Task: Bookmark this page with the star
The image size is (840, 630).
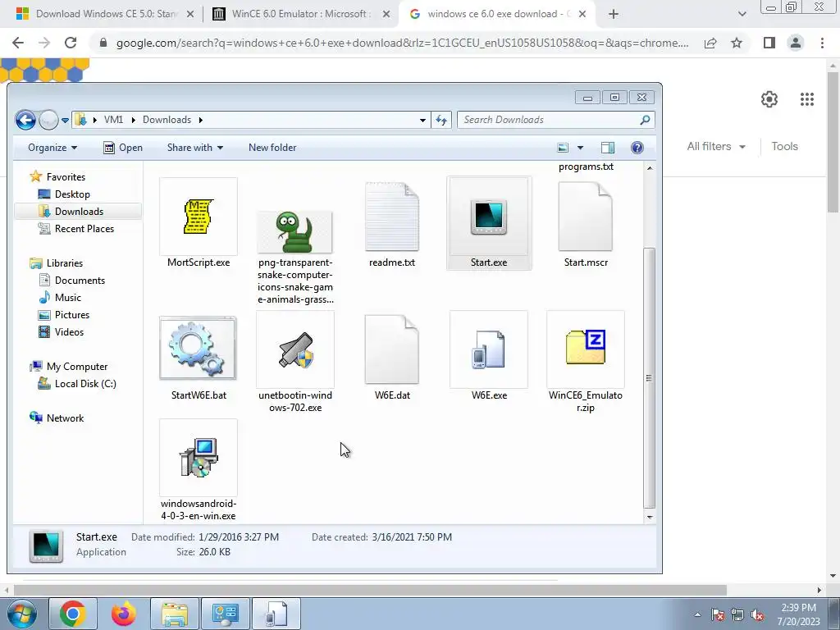Action: point(737,43)
